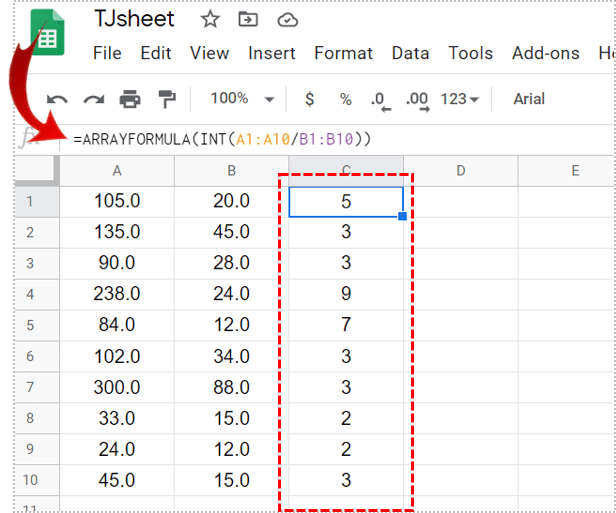Star the TJsheet document

point(210,19)
